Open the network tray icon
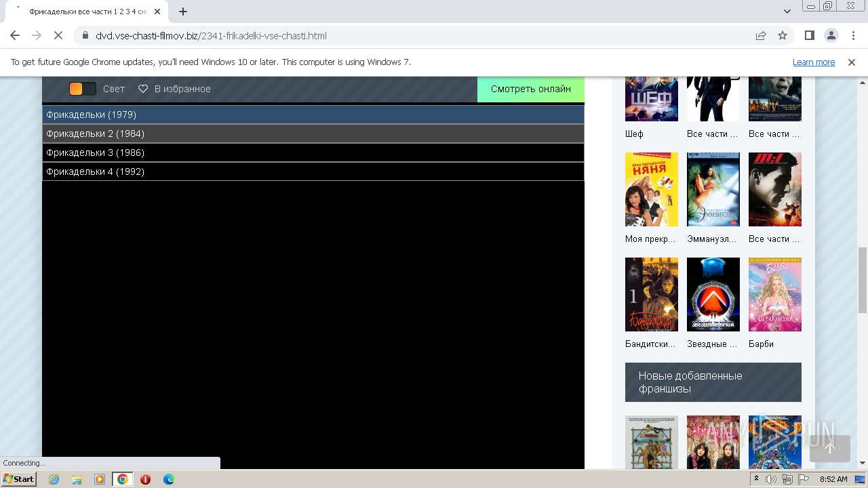 click(x=787, y=479)
